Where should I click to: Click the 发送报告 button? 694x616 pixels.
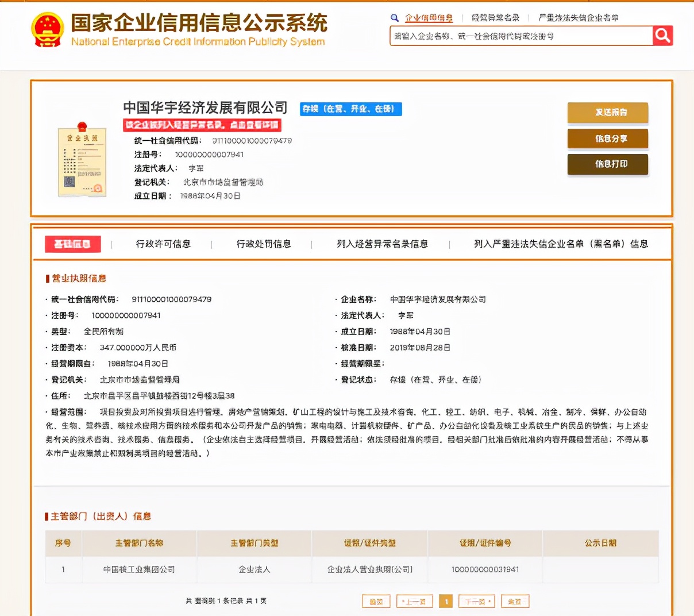[607, 113]
